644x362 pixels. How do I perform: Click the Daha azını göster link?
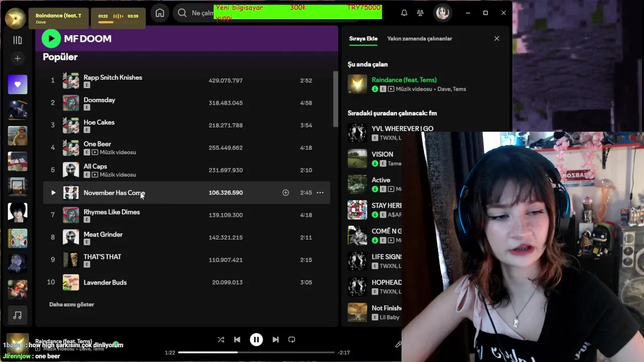[71, 305]
